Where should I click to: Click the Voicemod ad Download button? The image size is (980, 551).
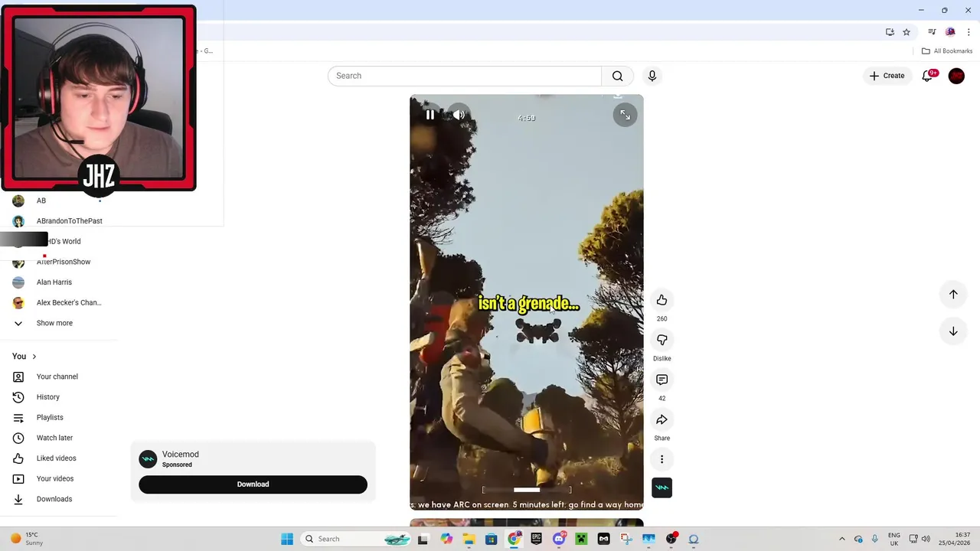[x=253, y=484]
